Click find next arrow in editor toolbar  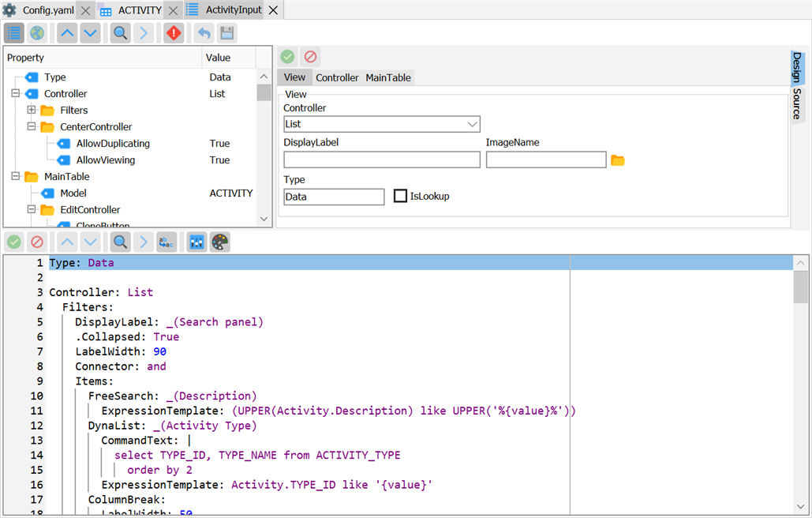[144, 242]
